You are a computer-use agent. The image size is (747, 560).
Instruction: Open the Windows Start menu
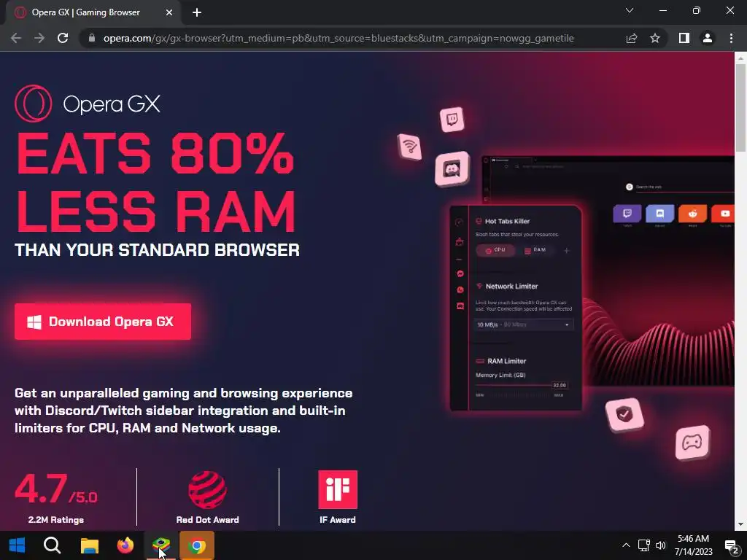coord(18,545)
